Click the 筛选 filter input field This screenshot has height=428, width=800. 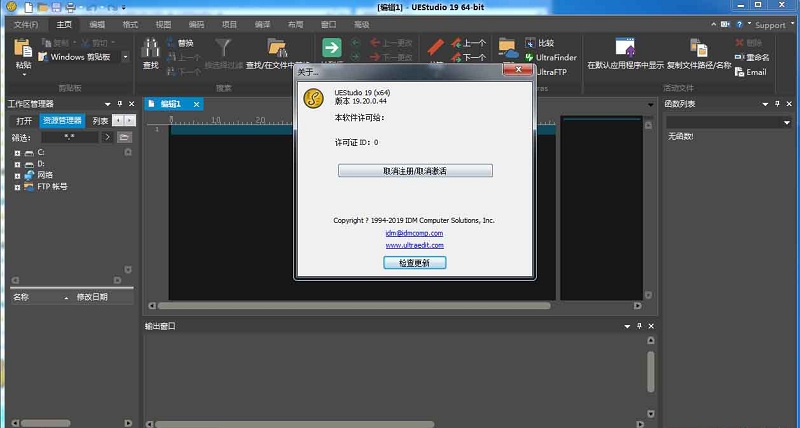(70, 137)
